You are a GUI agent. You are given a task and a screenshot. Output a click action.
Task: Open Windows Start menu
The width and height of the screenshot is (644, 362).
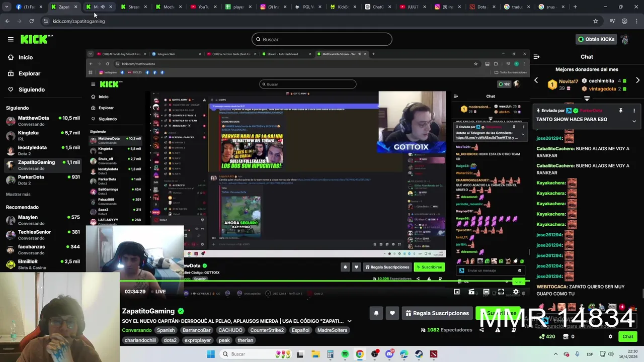point(210,354)
